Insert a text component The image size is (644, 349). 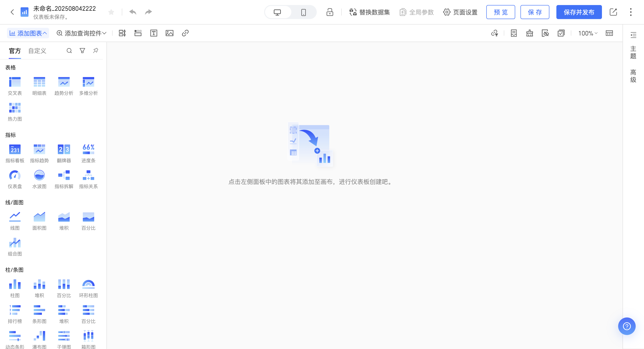[x=154, y=33]
